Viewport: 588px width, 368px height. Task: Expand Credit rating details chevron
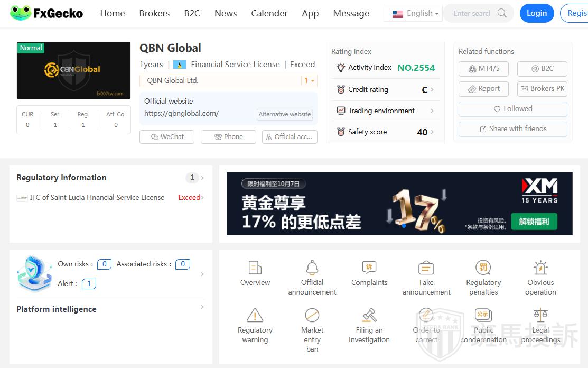[x=432, y=90]
